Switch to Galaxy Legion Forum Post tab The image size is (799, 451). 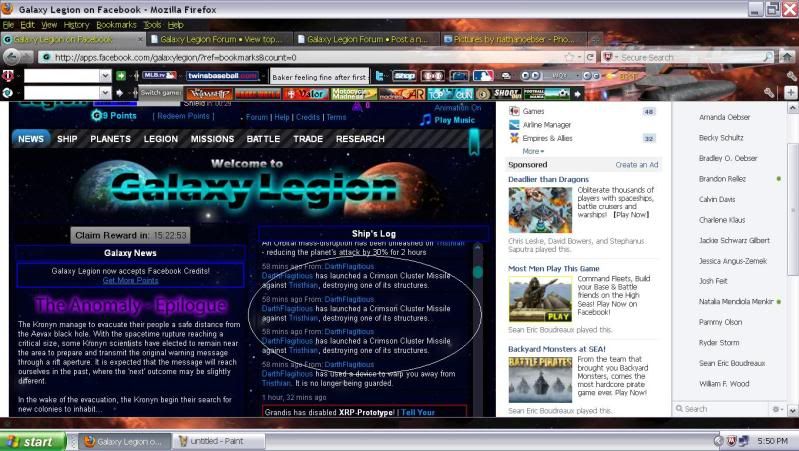coord(366,39)
